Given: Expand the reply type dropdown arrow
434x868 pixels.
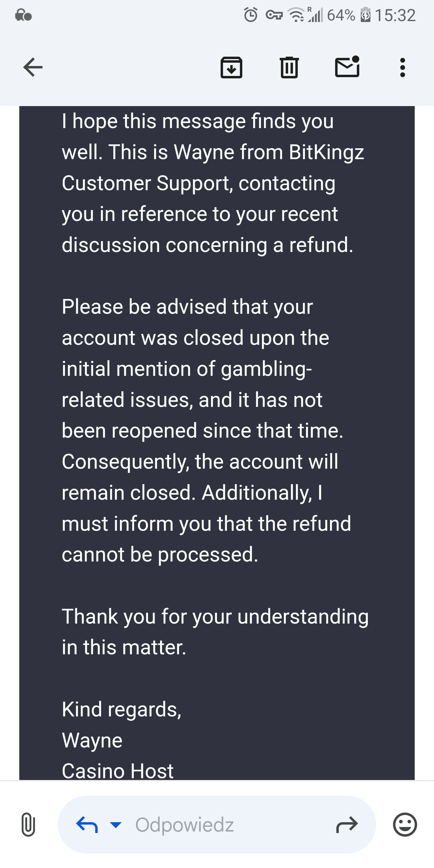Looking at the screenshot, I should [x=115, y=824].
